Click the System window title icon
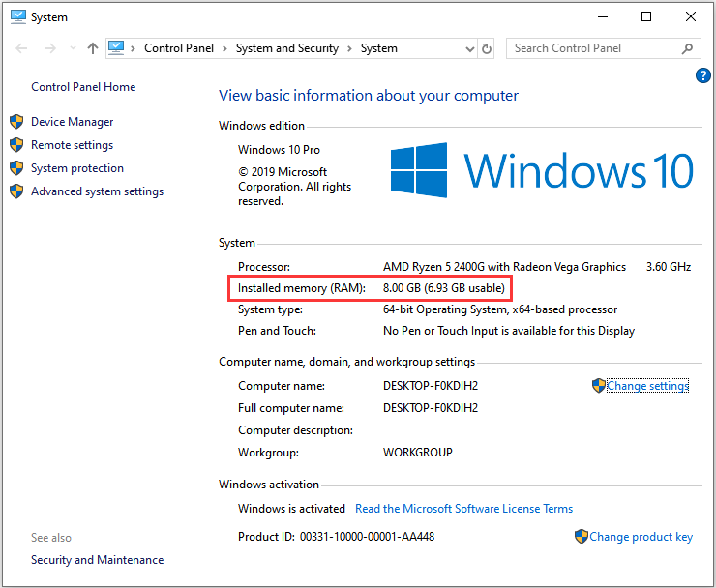Image resolution: width=716 pixels, height=588 pixels. 18,16
